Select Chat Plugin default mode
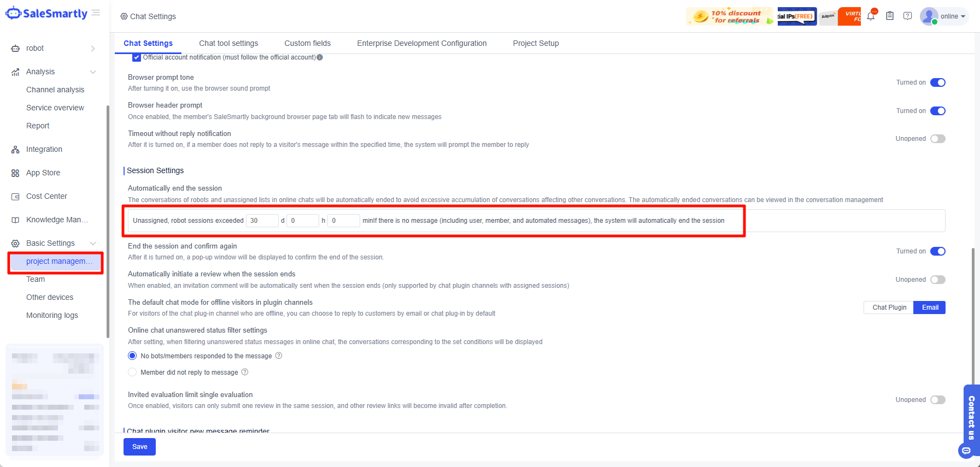 (x=889, y=308)
